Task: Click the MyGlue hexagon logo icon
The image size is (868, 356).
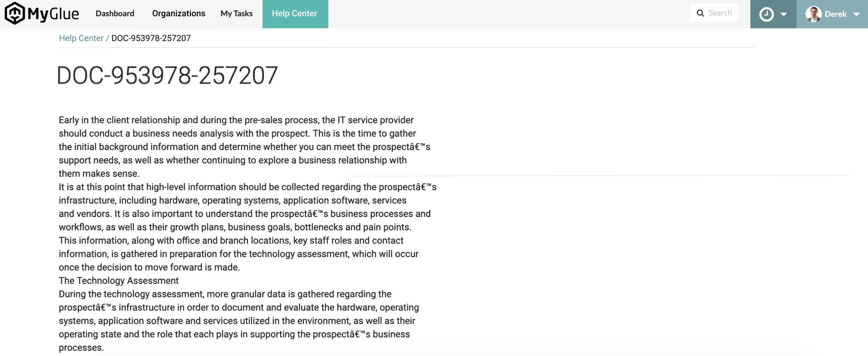Action: pos(15,13)
